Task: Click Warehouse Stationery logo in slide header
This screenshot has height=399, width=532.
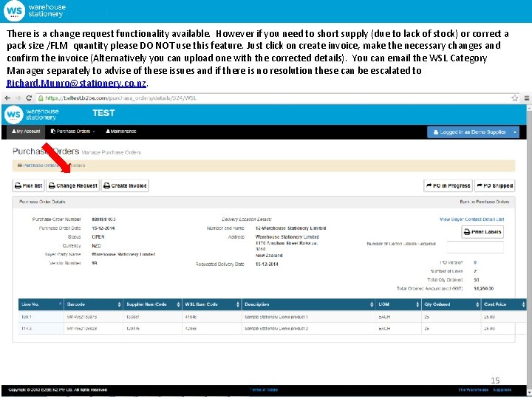Action: (x=35, y=10)
